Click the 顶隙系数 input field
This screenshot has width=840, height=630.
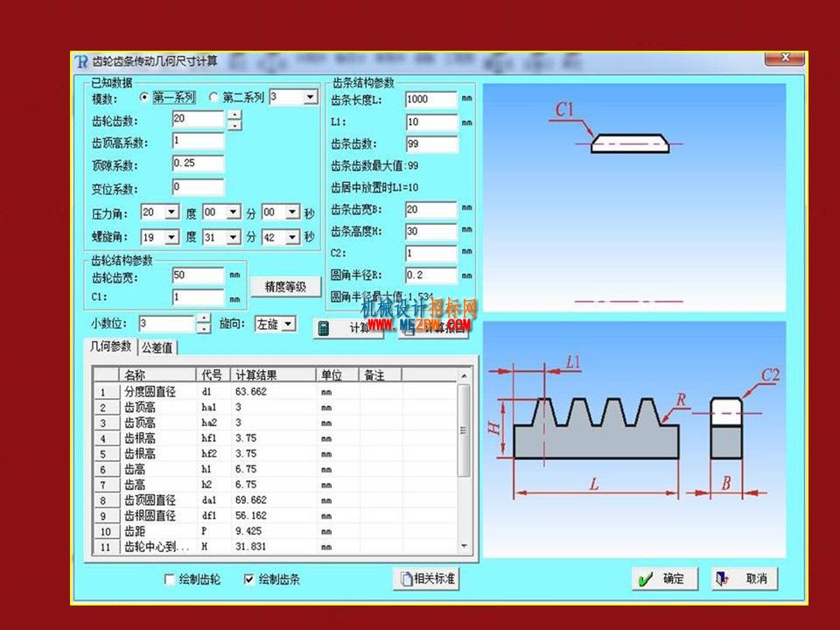point(198,164)
